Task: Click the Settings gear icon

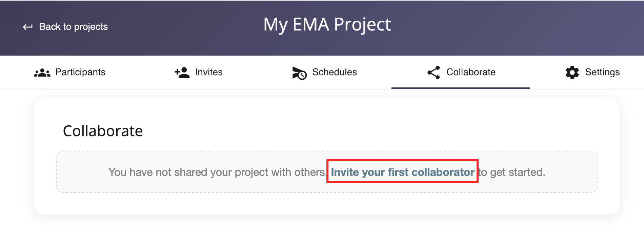Action: 572,72
